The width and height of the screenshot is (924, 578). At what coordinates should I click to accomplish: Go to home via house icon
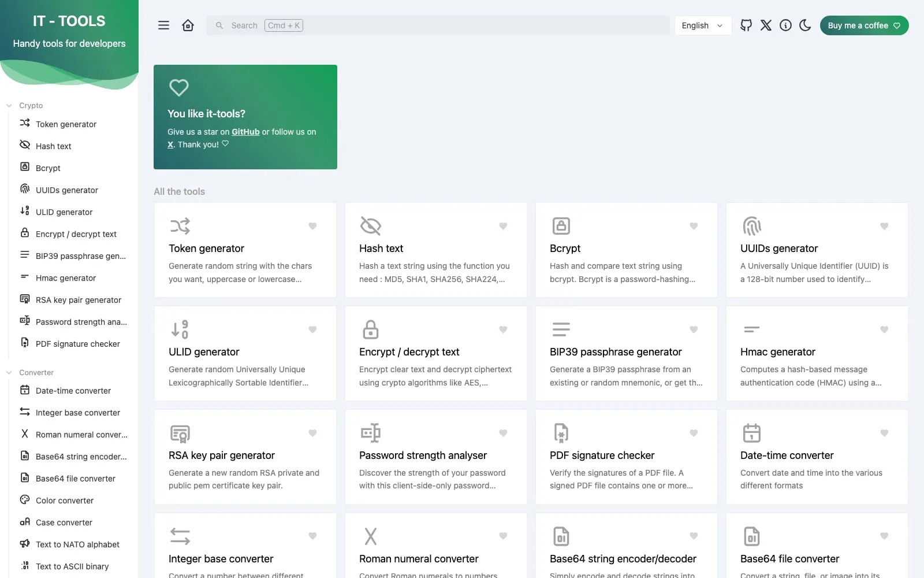point(188,25)
